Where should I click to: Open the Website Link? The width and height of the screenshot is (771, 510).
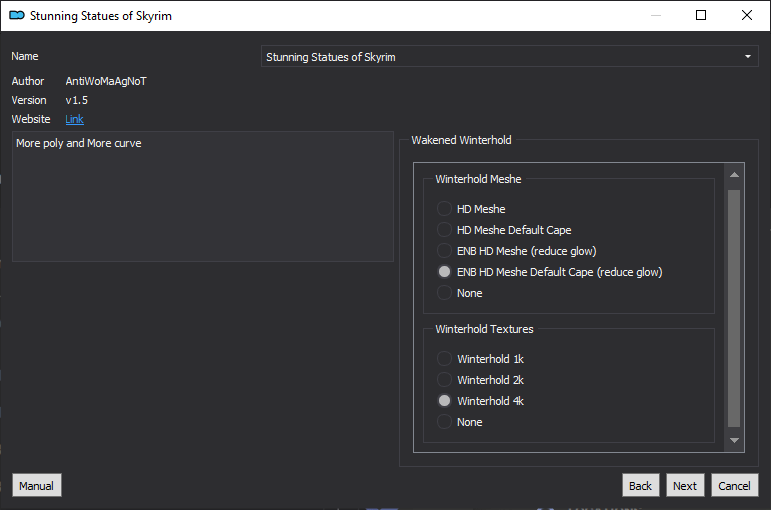tap(74, 119)
